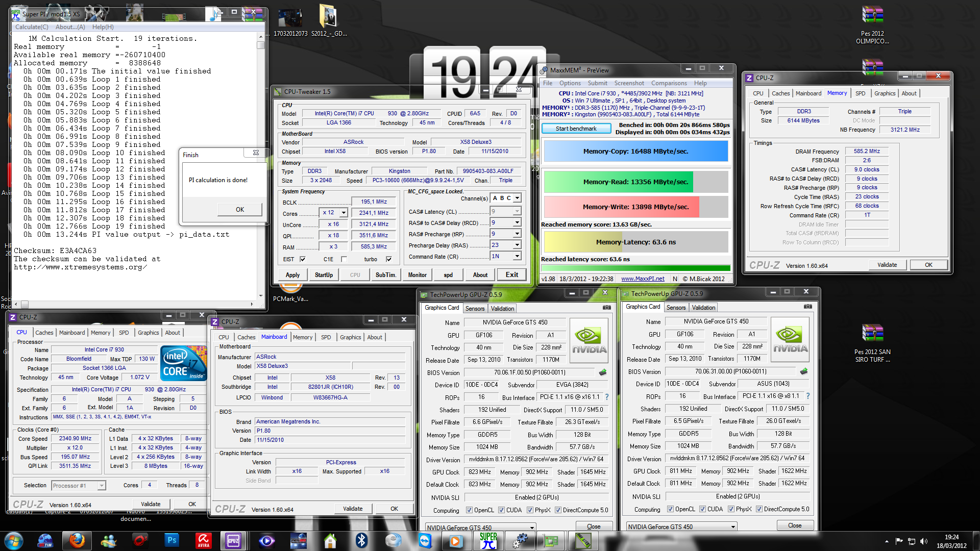Screen dimensions: 980x551
Task: Open Avira antivirus from the taskbar
Action: pyautogui.click(x=203, y=541)
